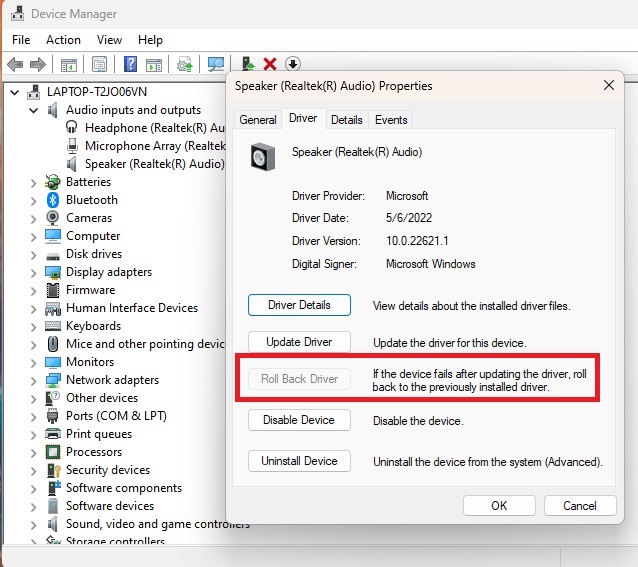This screenshot has width=638, height=567.
Task: Expand the Software components node
Action: pyautogui.click(x=34, y=488)
